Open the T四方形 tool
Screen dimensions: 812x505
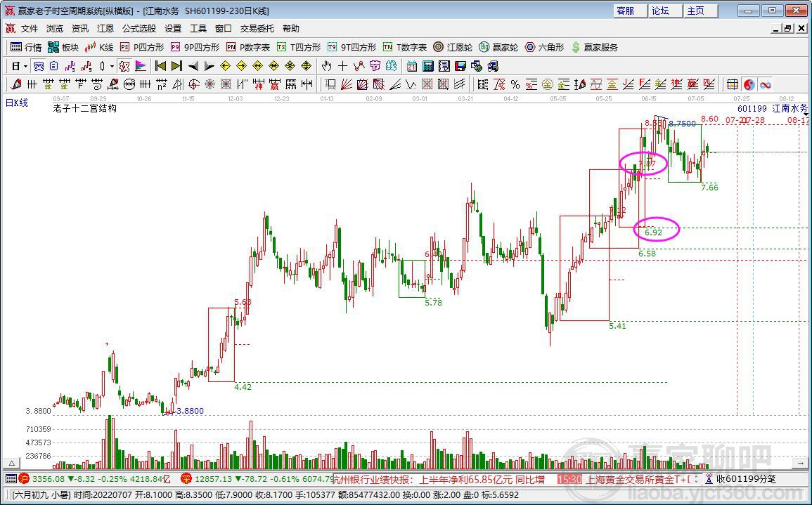tap(298, 48)
